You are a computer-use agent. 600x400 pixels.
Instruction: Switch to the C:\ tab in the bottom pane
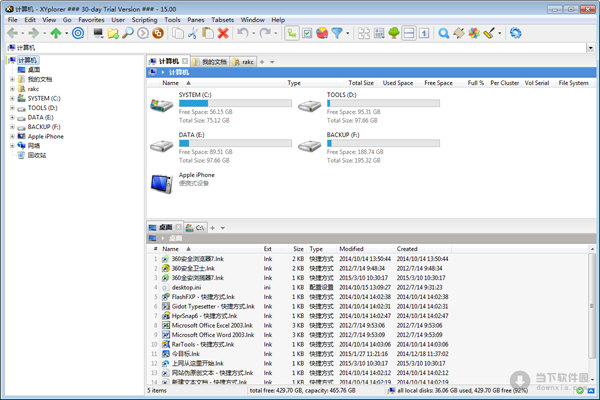[196, 228]
